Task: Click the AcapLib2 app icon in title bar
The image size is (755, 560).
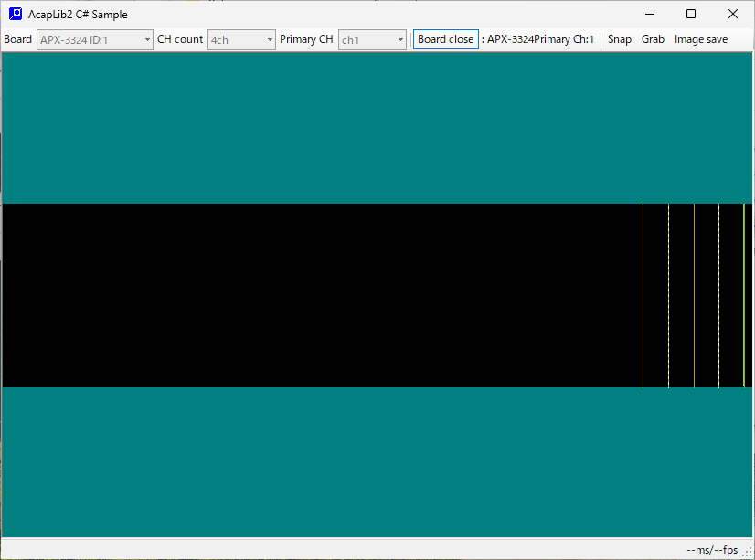Action: 15,15
